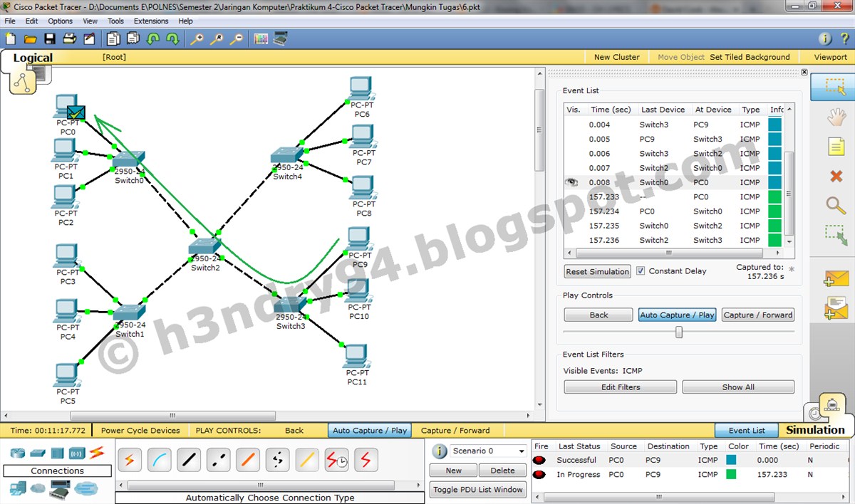Open the Edit menu
855x504 pixels.
pos(32,21)
